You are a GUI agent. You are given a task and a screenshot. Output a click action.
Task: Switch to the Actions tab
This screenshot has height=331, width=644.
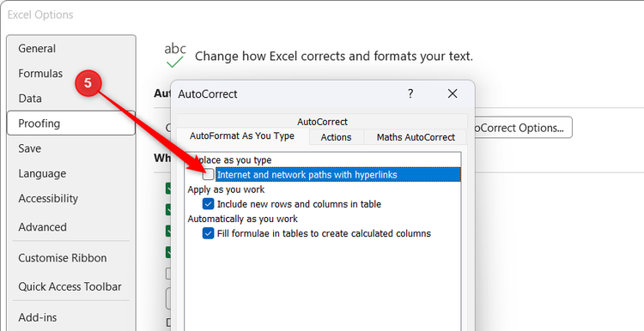(336, 137)
